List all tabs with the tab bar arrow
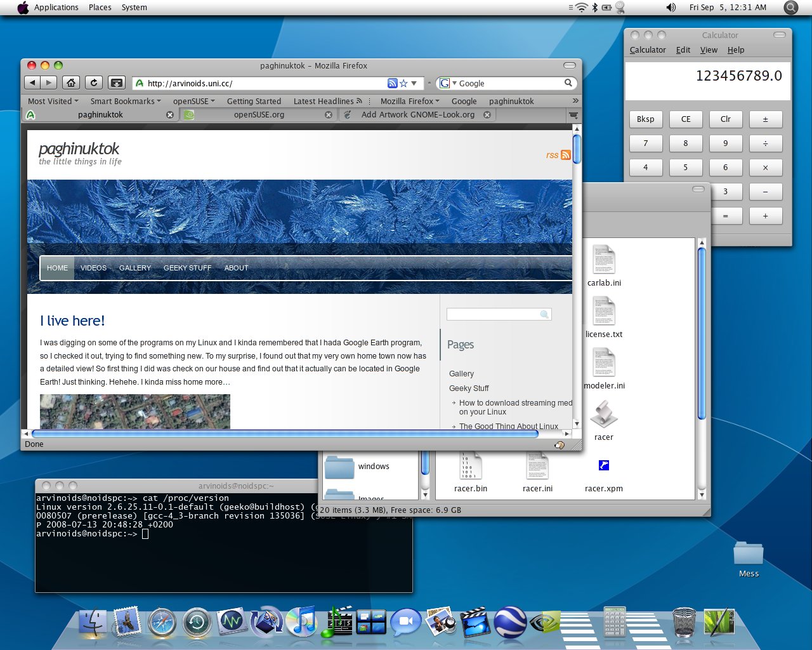 coord(573,115)
